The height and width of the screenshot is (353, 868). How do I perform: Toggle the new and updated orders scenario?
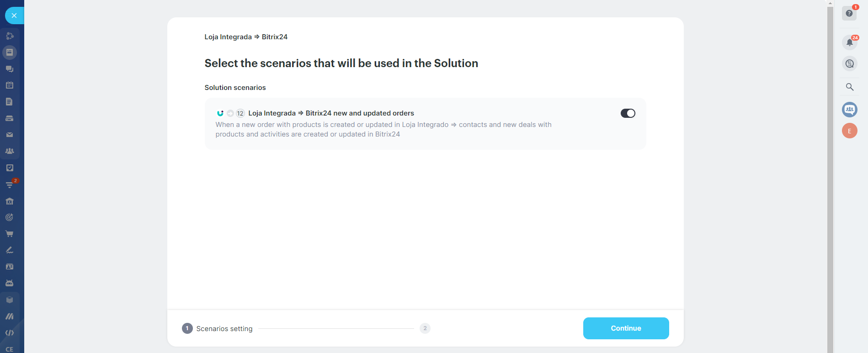point(628,113)
